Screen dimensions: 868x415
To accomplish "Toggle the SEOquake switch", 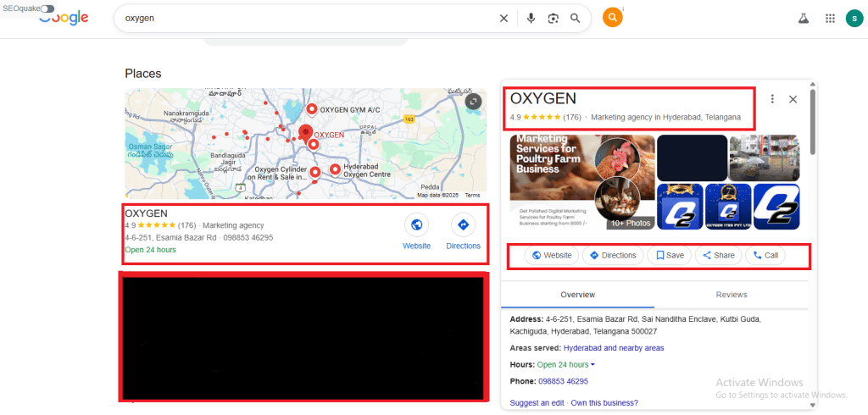I will click(x=47, y=8).
